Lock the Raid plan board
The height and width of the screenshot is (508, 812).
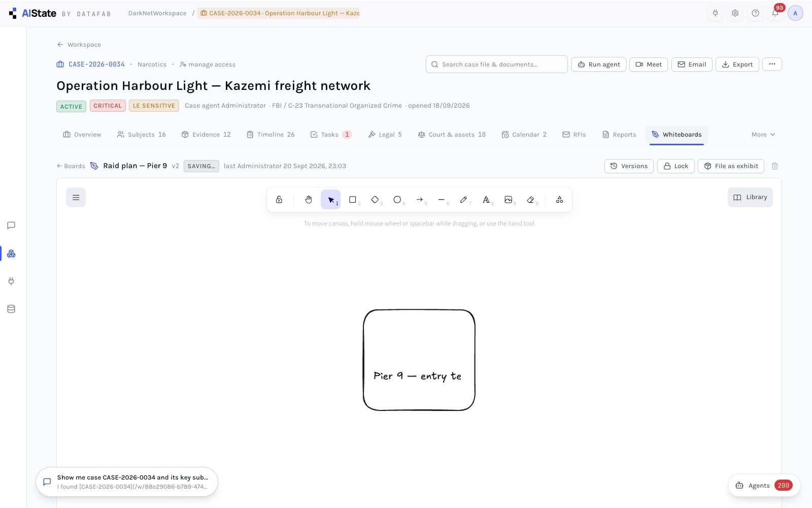click(676, 166)
